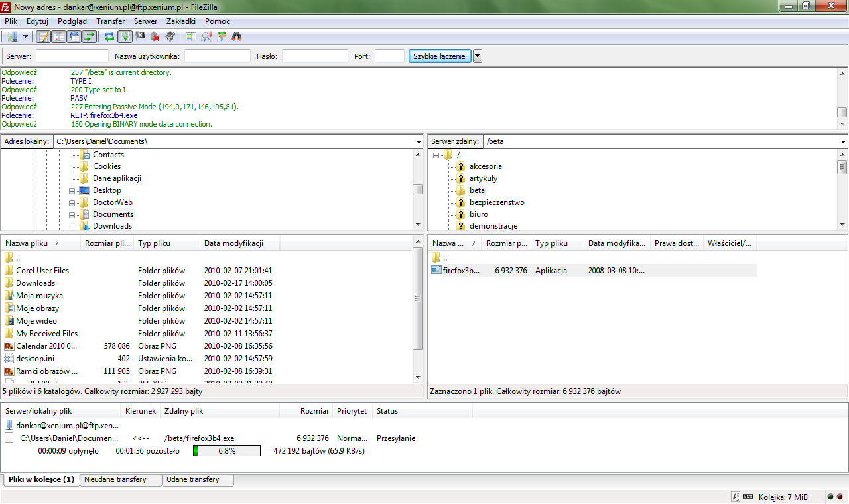849x504 pixels.
Task: Select the artykuly remote folder
Action: [x=483, y=178]
